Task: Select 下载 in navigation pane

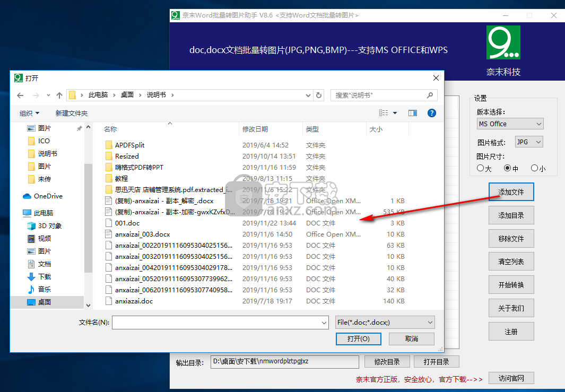Action: pyautogui.click(x=45, y=276)
